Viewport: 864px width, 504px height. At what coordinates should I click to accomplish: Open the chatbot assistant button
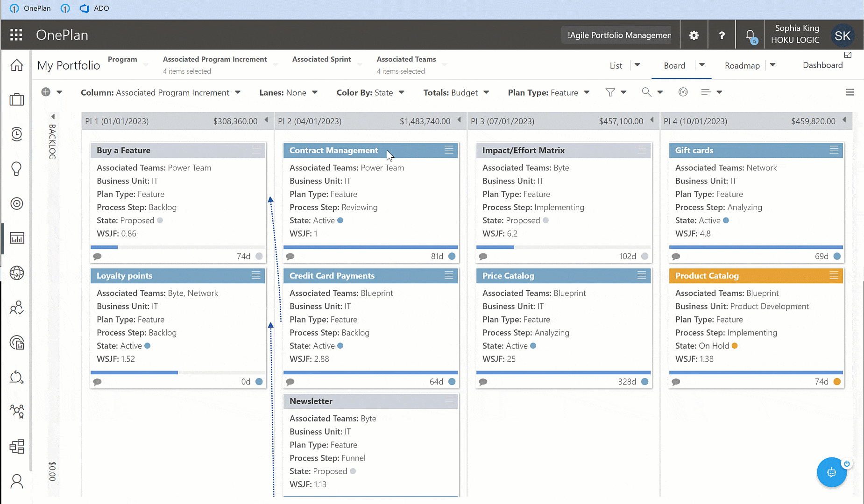coord(831,472)
